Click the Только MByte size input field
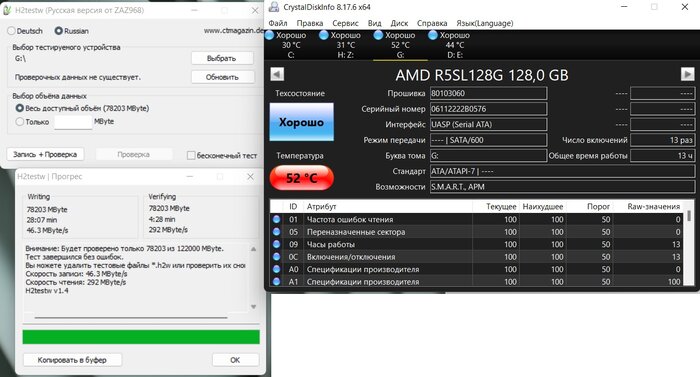The image size is (700, 377). click(73, 122)
